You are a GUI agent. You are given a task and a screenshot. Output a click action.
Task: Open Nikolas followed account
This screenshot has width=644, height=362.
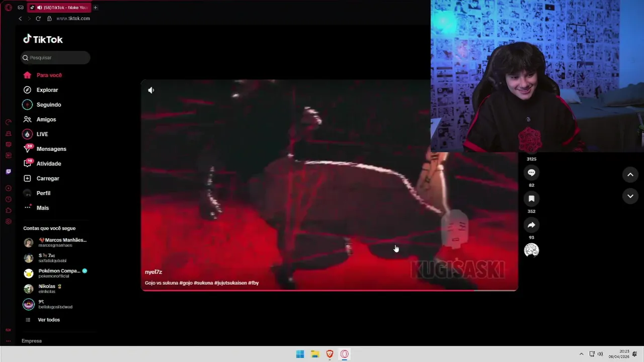43,289
